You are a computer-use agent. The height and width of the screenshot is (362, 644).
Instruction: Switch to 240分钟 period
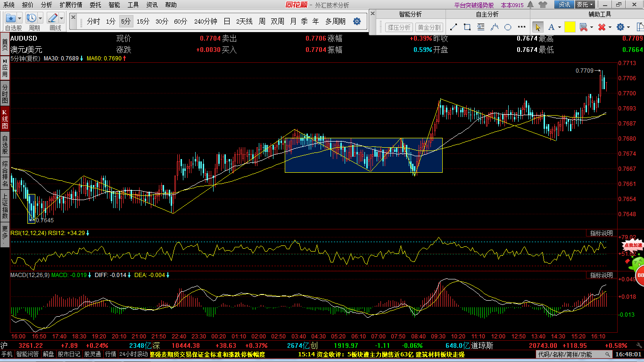[206, 21]
